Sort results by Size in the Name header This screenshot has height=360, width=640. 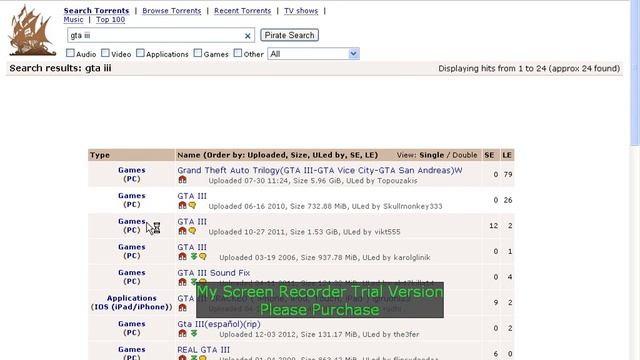pyautogui.click(x=299, y=155)
